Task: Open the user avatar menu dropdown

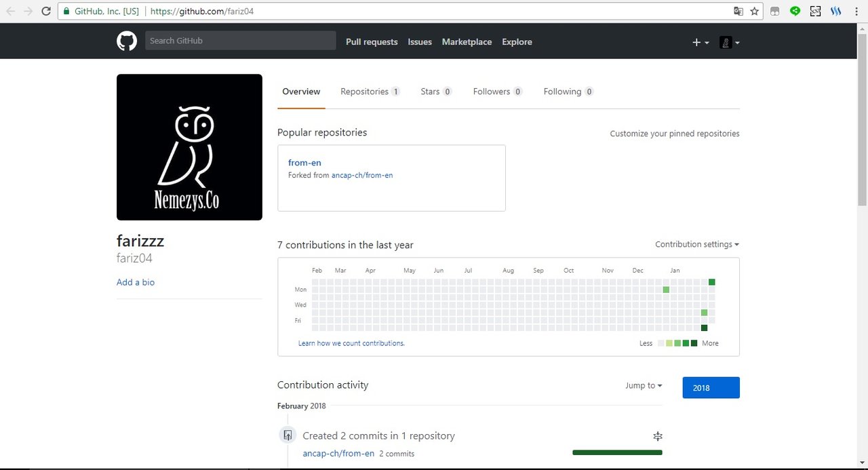Action: (729, 42)
